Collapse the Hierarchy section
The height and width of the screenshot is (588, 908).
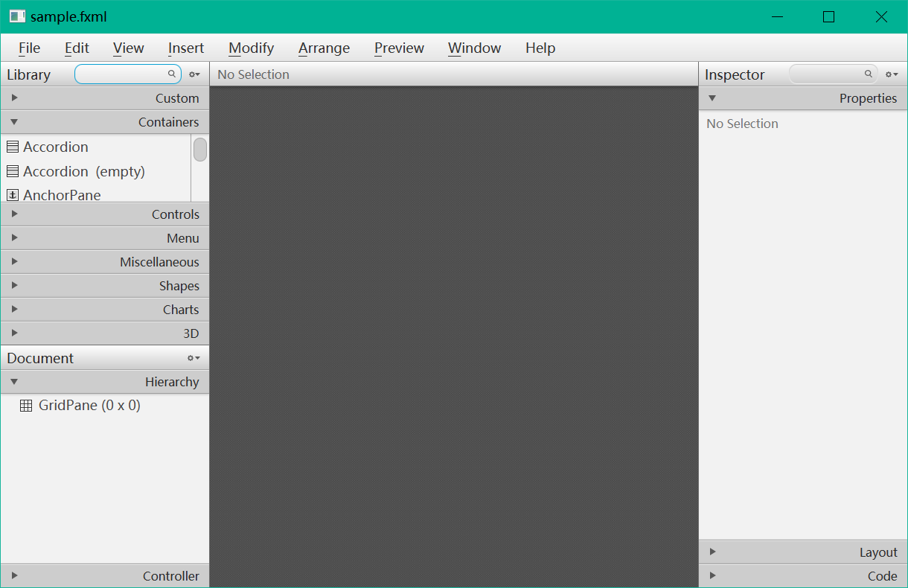click(105, 382)
